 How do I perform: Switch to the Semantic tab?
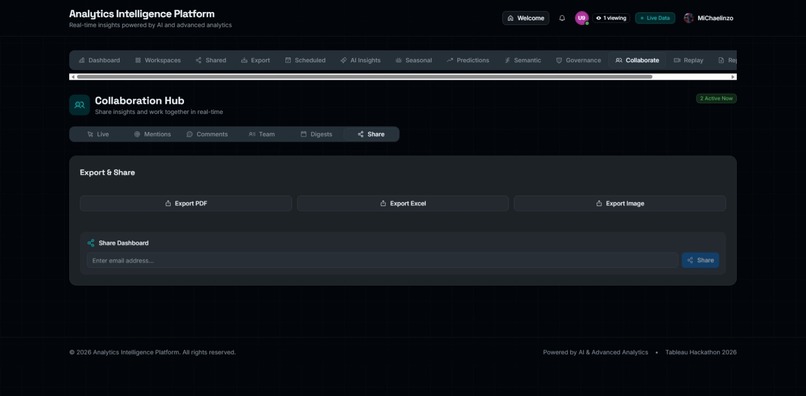pyautogui.click(x=522, y=60)
